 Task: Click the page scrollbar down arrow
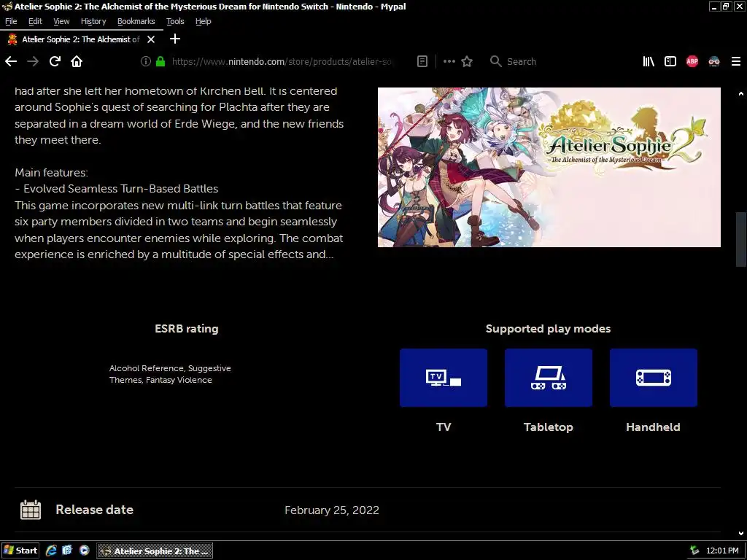(x=741, y=534)
